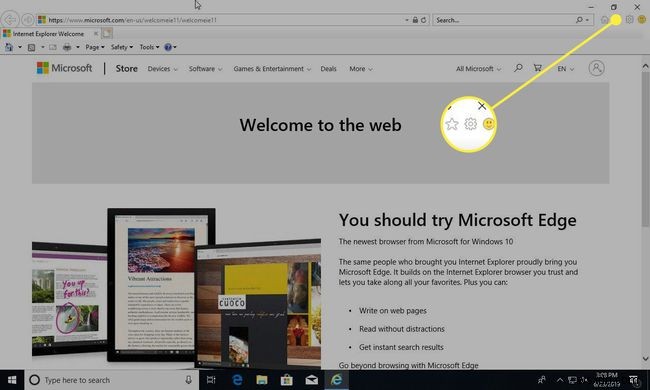This screenshot has width=650, height=390.
Task: Click the IE Search box
Action: 502,20
